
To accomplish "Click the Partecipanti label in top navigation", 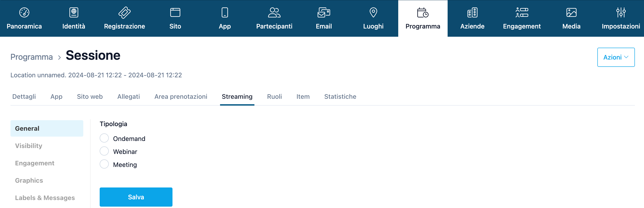I will pos(274,26).
